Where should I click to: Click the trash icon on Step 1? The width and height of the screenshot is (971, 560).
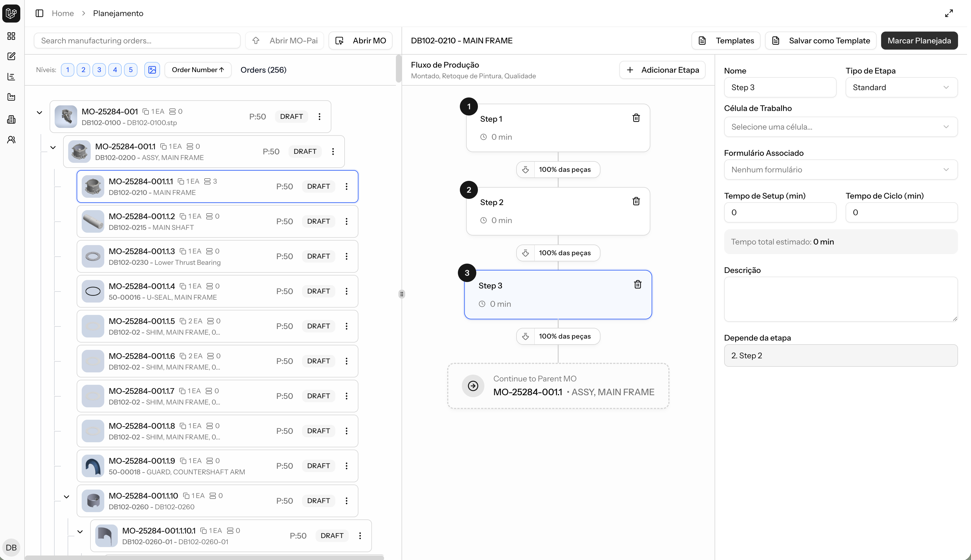click(x=636, y=118)
